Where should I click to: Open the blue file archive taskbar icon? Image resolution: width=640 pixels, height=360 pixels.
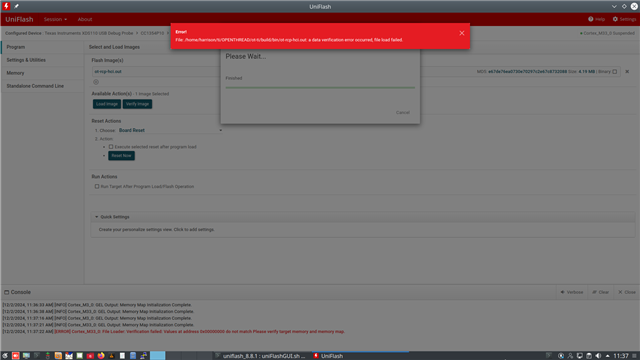click(x=133, y=356)
